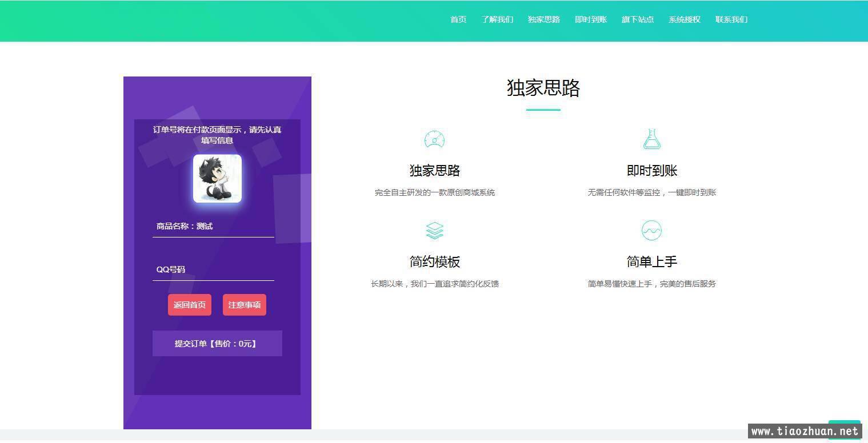Click 联系我们 in the header navigation
The image size is (868, 443).
click(731, 19)
